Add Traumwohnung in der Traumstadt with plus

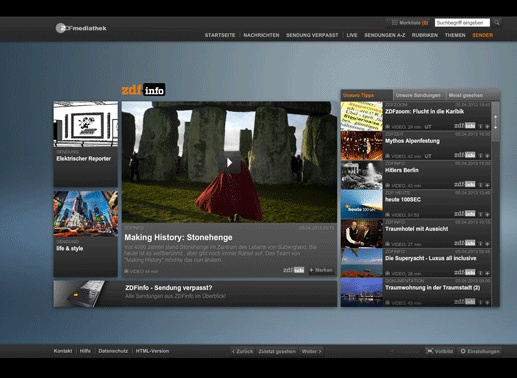coord(487,303)
